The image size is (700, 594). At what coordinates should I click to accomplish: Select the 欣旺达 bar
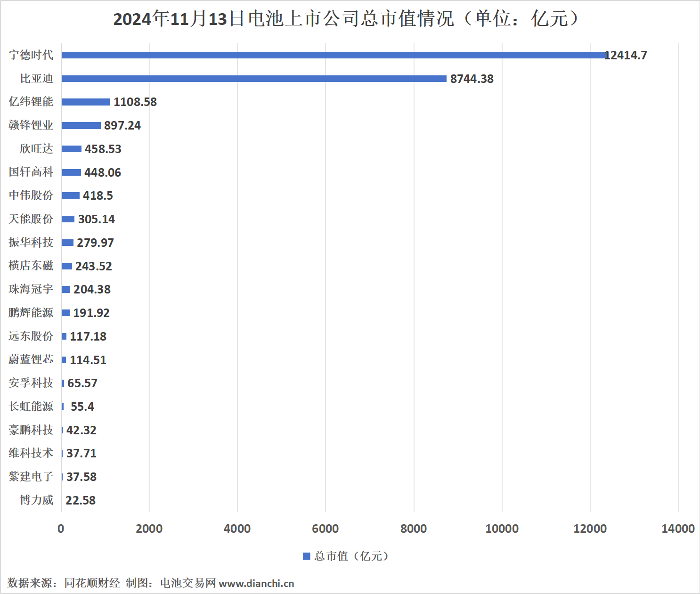tap(71, 149)
